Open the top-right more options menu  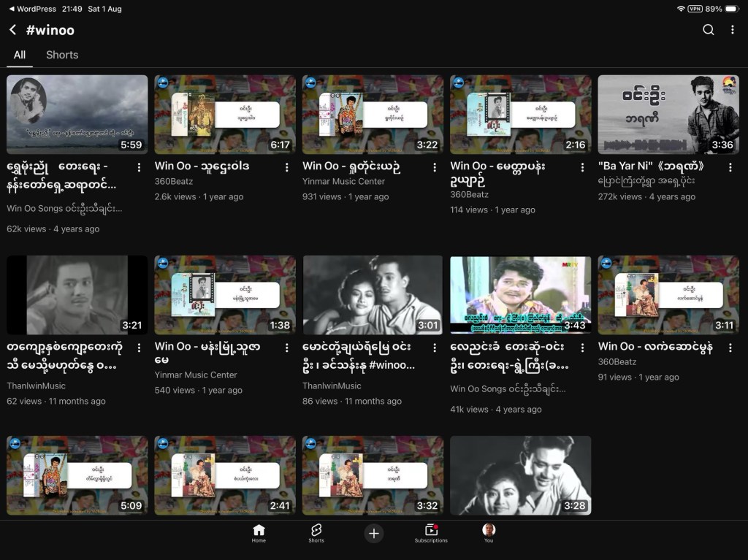pyautogui.click(x=732, y=30)
